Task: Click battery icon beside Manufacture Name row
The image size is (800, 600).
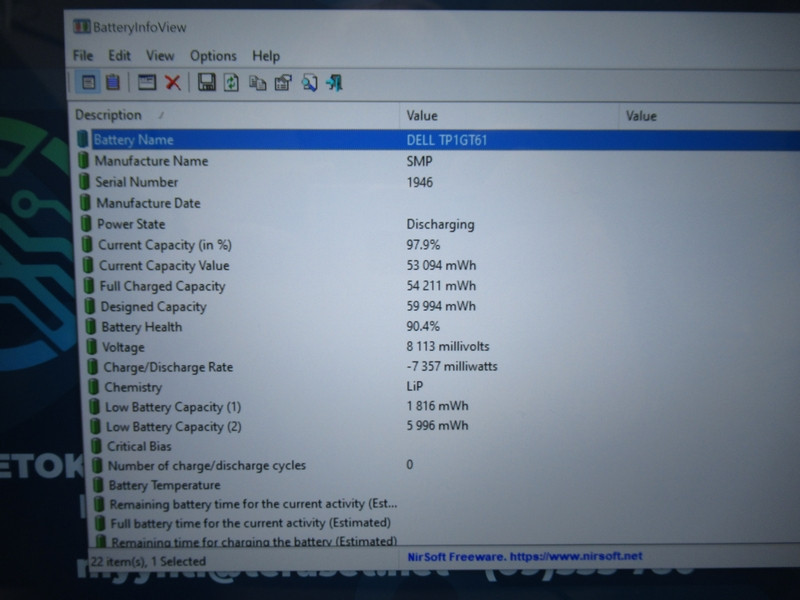Action: pos(83,161)
